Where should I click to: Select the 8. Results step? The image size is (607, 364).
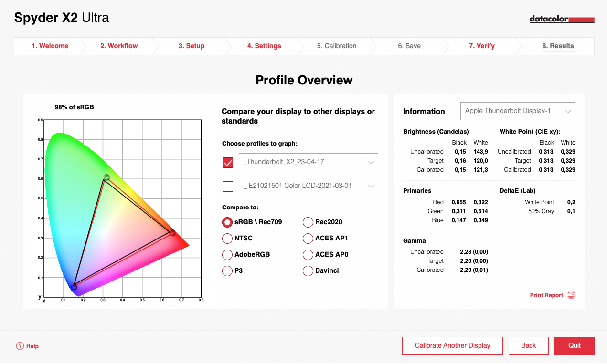[558, 46]
